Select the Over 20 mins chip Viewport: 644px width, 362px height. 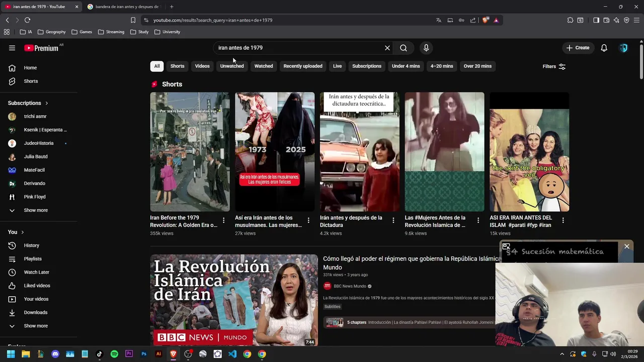pyautogui.click(x=477, y=66)
